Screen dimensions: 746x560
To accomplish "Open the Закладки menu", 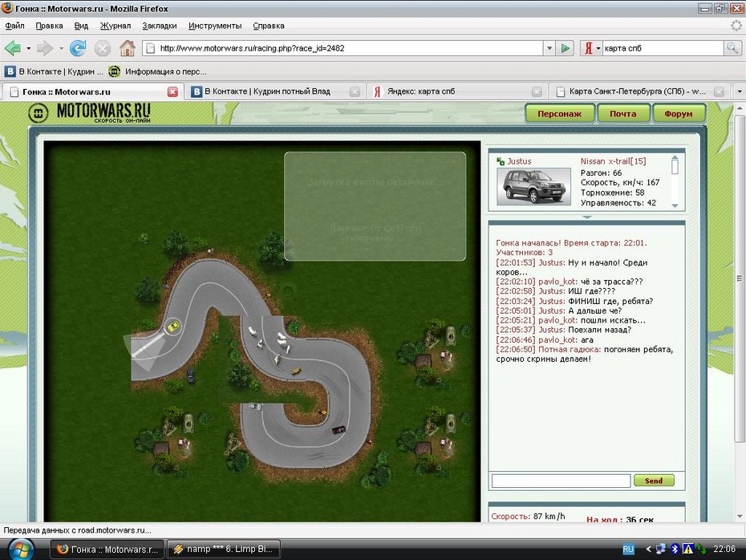I will 160,26.
